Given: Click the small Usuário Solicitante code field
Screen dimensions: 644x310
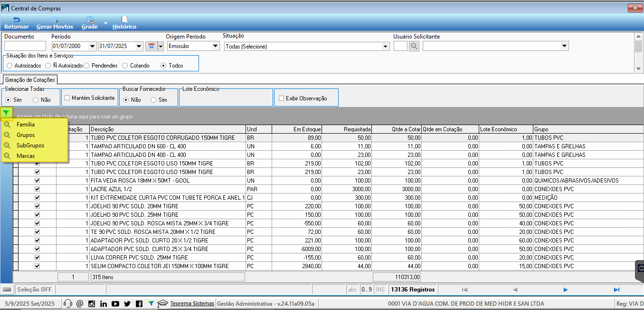Looking at the screenshot, I should tap(400, 46).
